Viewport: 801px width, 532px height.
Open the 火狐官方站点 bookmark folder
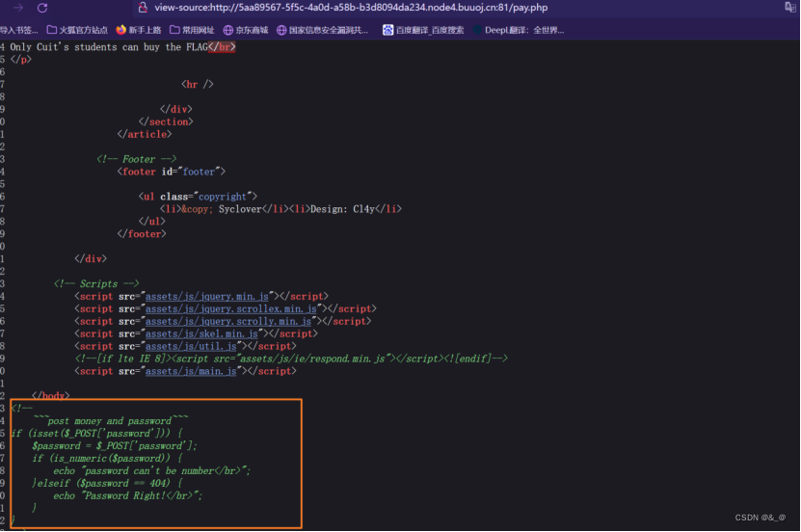click(x=78, y=30)
